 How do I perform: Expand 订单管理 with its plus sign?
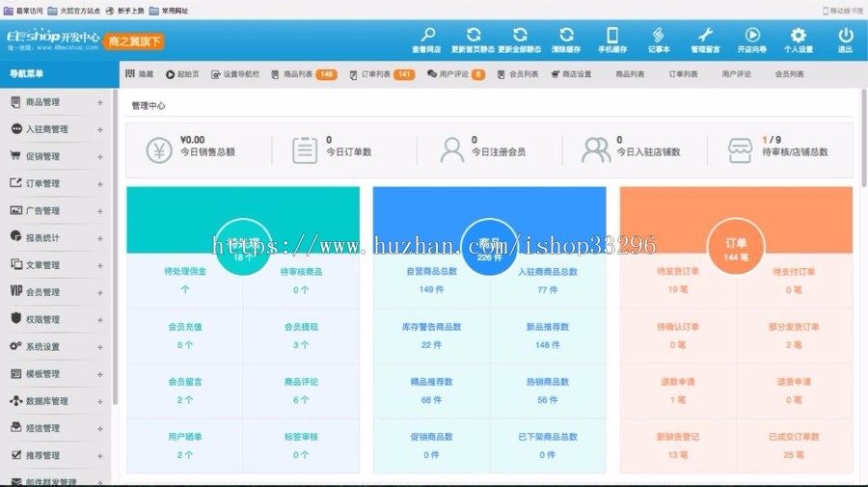[x=100, y=184]
